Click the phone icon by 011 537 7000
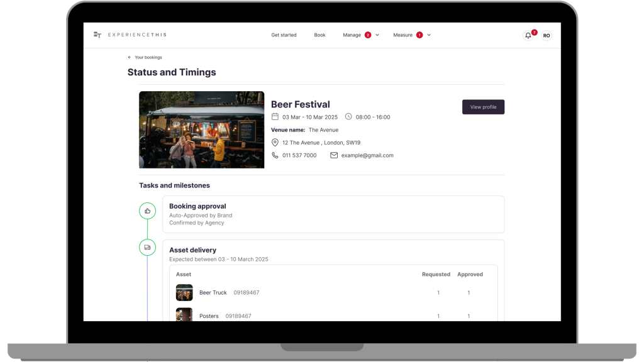The width and height of the screenshot is (644, 362). tap(275, 155)
